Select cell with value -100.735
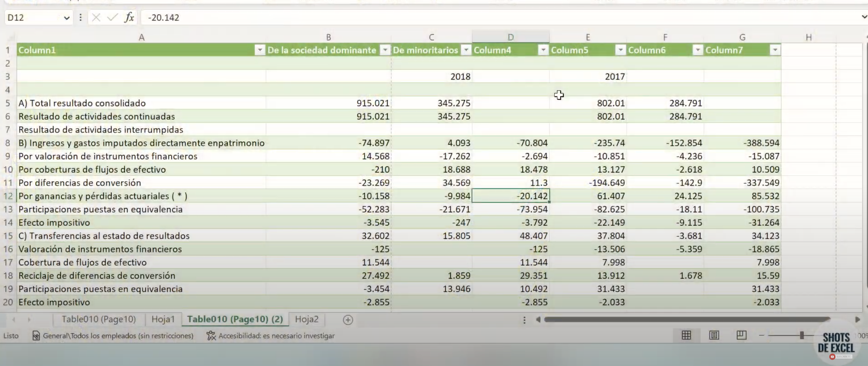The image size is (868, 366). [743, 209]
